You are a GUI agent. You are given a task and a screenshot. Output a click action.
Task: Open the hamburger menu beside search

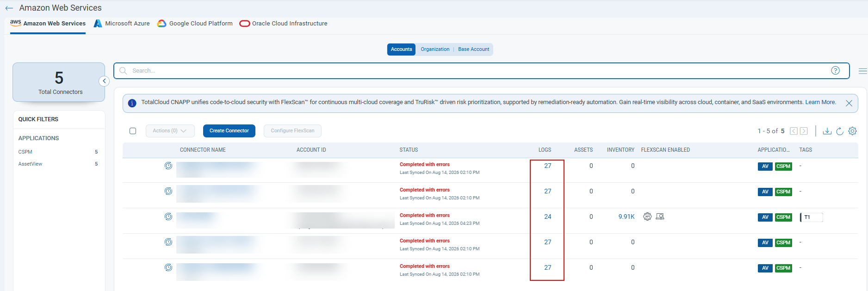point(862,71)
